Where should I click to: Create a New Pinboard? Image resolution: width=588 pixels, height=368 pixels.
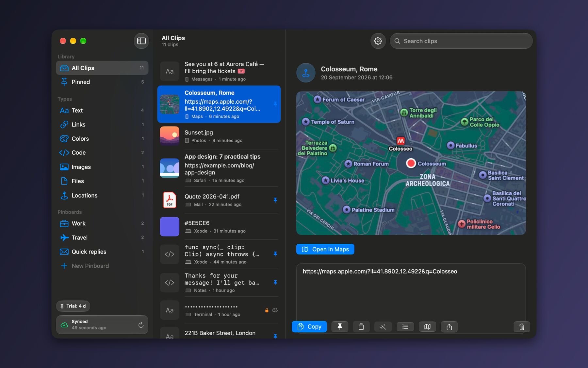tap(102, 266)
